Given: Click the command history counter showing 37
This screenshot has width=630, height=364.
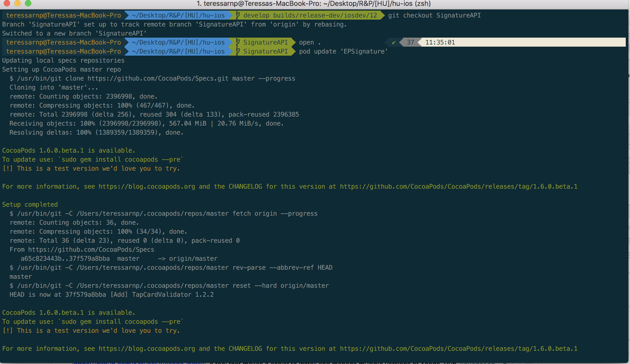Looking at the screenshot, I should 410,42.
